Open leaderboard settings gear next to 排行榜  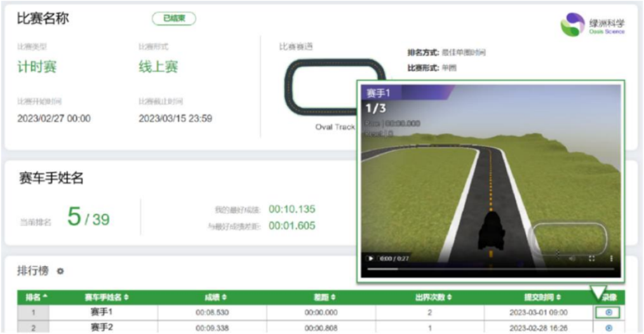click(61, 271)
